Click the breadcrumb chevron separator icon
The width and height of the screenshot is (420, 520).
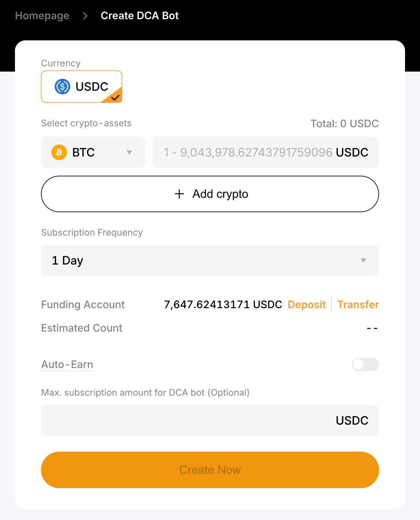point(85,16)
